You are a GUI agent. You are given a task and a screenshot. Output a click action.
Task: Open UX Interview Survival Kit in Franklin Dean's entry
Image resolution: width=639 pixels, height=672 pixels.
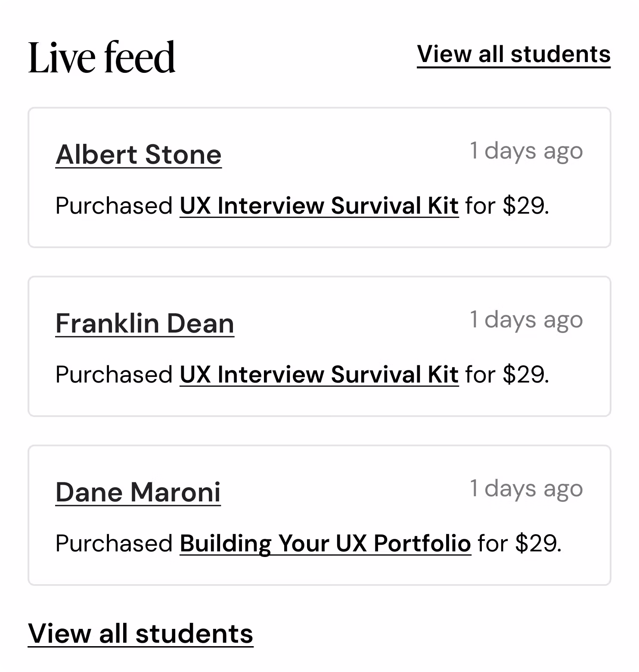point(319,374)
